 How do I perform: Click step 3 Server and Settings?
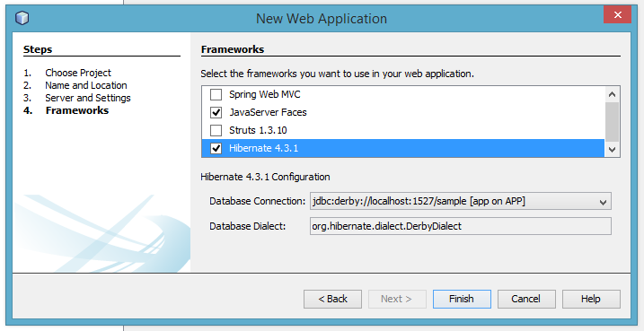(x=88, y=98)
